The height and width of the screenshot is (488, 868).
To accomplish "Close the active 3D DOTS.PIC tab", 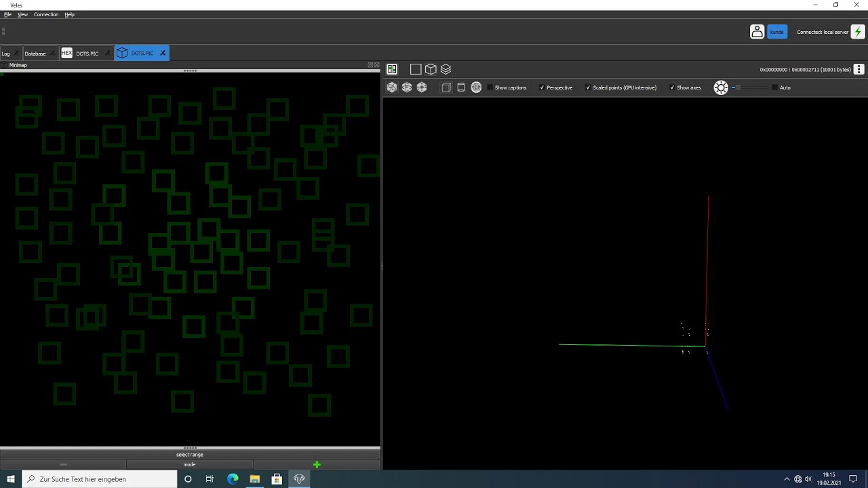I will pyautogui.click(x=163, y=54).
